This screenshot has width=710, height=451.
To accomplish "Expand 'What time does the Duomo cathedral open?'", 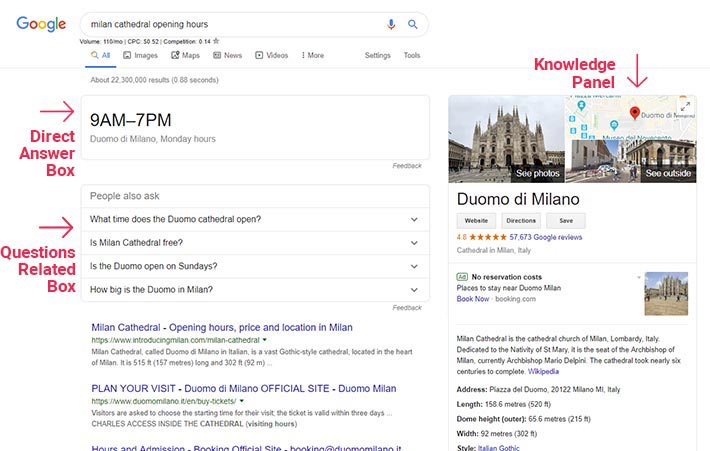I will pos(255,219).
